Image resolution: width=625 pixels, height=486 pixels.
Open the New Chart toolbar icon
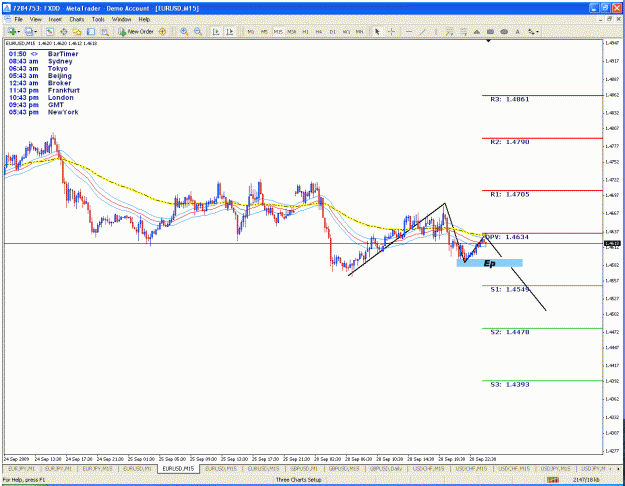click(11, 31)
